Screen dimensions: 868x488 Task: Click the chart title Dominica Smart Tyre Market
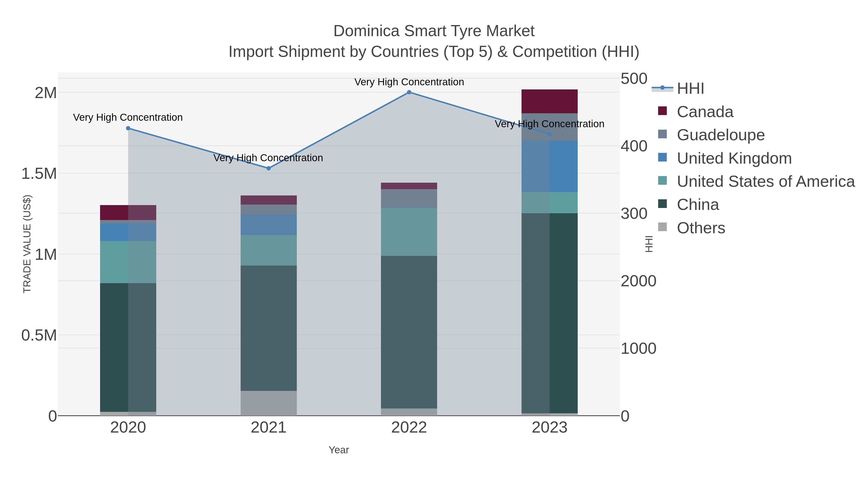(x=434, y=31)
